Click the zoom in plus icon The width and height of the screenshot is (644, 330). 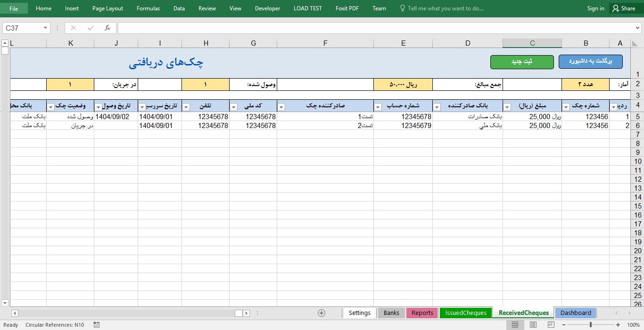click(x=618, y=325)
